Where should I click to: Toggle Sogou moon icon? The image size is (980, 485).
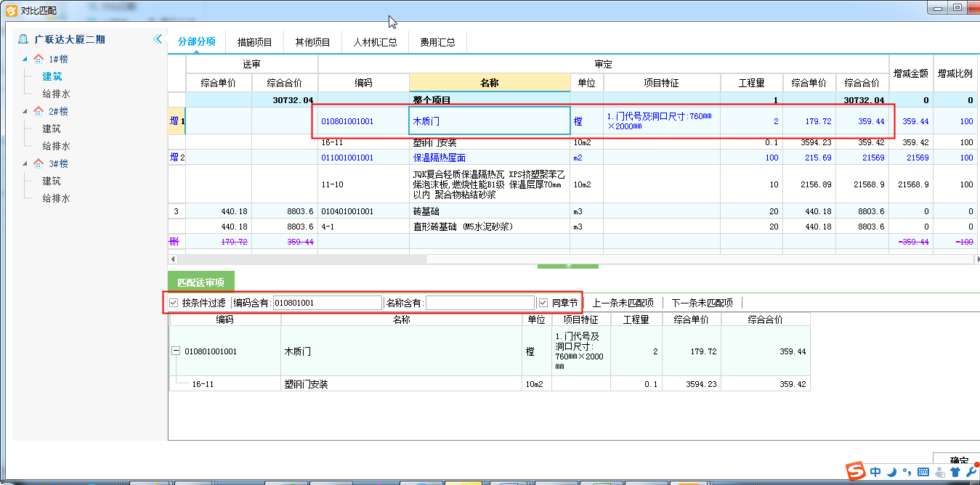tap(892, 472)
